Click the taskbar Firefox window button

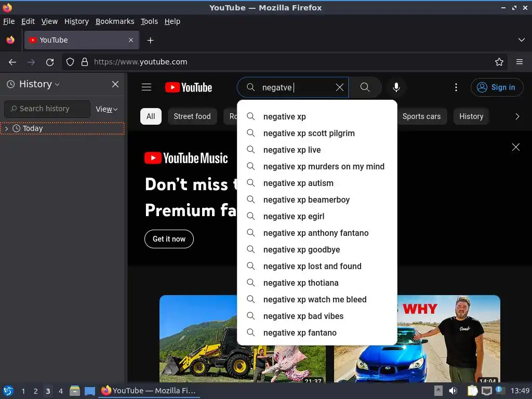click(149, 391)
